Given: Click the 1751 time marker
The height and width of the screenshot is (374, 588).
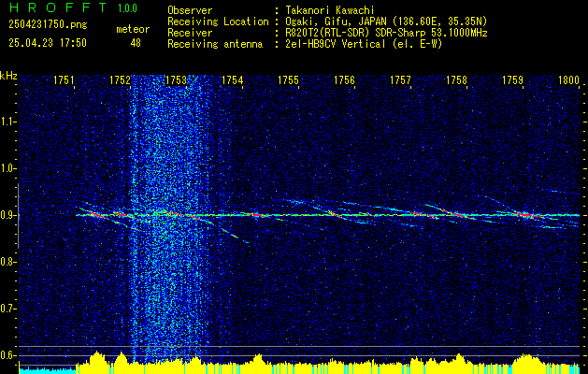Looking at the screenshot, I should coord(64,79).
